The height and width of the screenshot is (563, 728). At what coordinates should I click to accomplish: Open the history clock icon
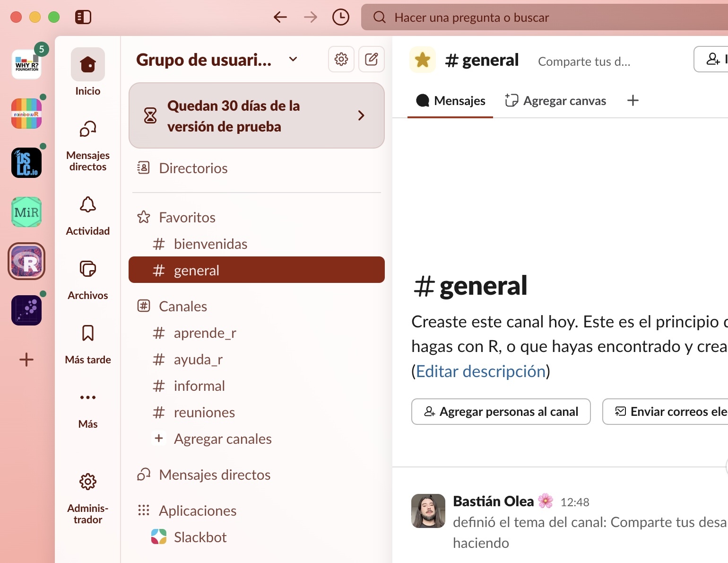tap(340, 18)
